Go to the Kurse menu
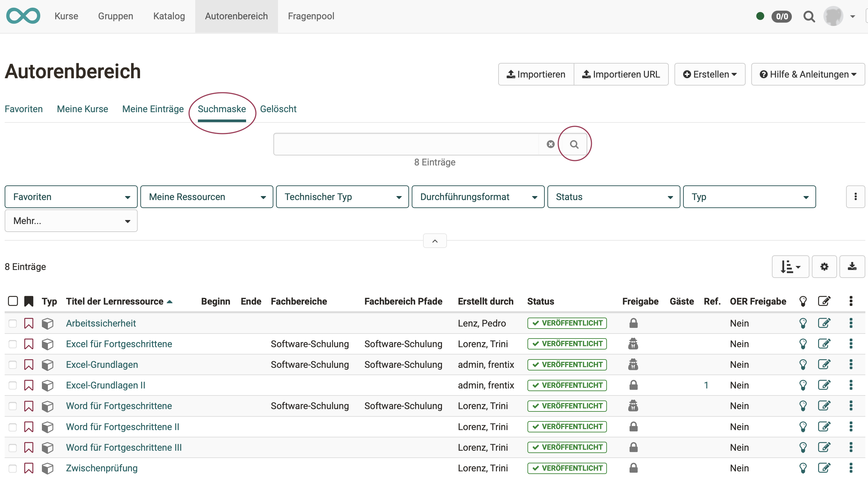The height and width of the screenshot is (484, 868). point(67,16)
